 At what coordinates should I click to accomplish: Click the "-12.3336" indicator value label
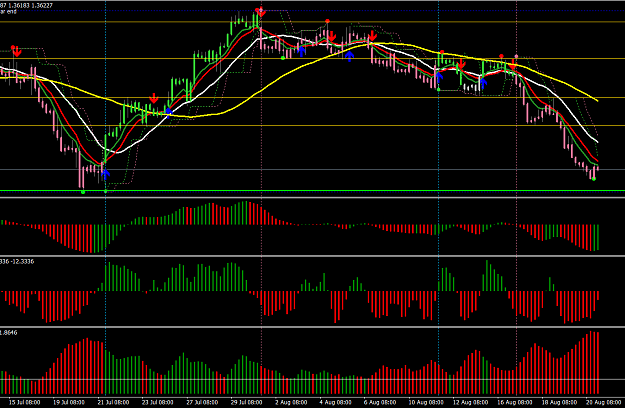point(22,261)
